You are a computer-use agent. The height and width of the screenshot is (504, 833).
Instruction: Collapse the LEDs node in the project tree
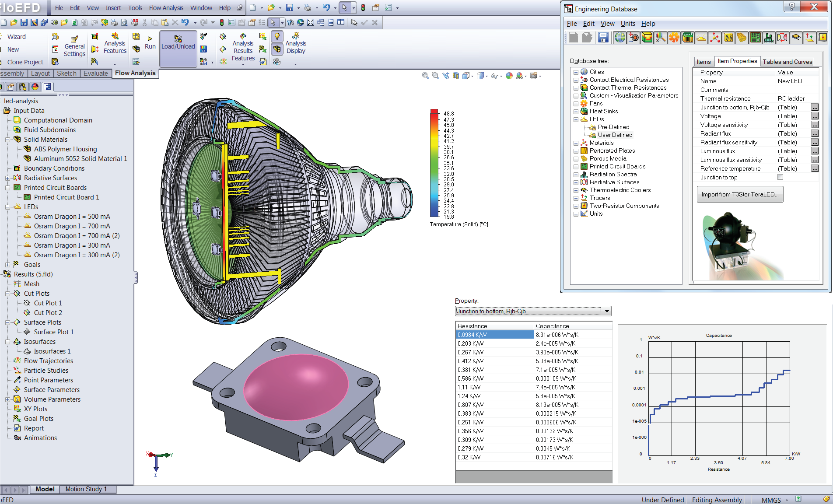pos(7,207)
